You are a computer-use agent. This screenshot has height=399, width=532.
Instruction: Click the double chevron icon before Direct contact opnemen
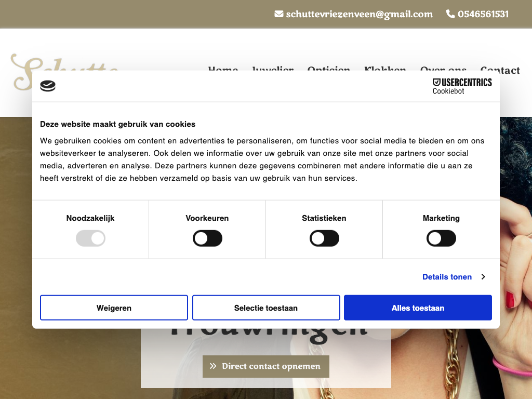coord(213,366)
